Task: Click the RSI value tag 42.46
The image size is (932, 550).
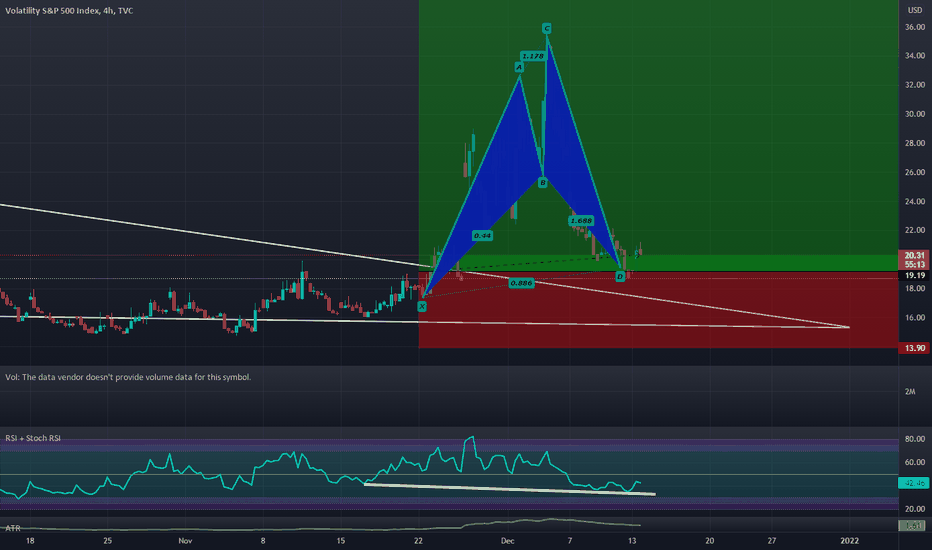Action: pyautogui.click(x=914, y=483)
